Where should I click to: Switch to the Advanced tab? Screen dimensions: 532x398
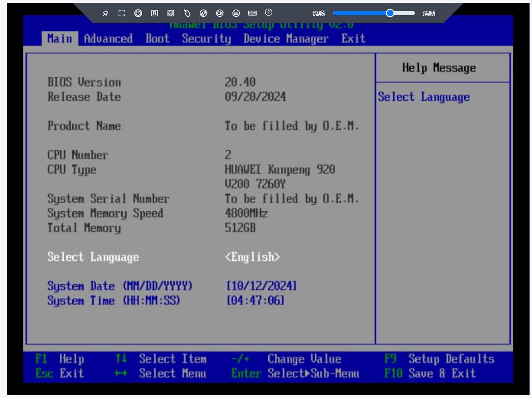(x=108, y=38)
